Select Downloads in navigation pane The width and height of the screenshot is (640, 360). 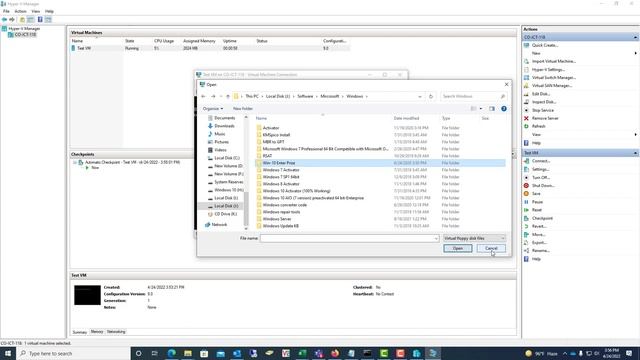point(224,126)
